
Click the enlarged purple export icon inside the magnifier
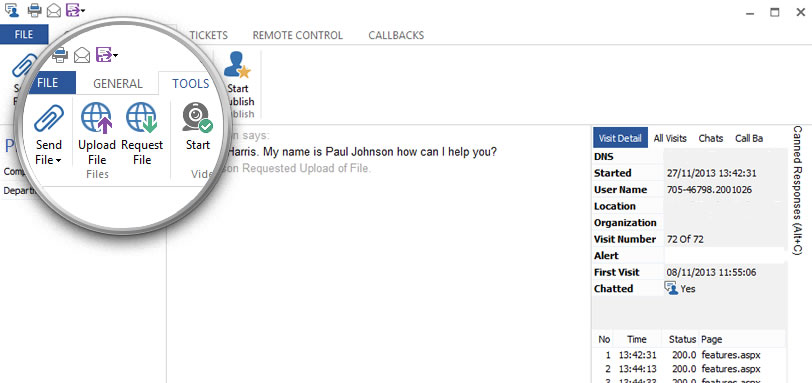(x=104, y=54)
